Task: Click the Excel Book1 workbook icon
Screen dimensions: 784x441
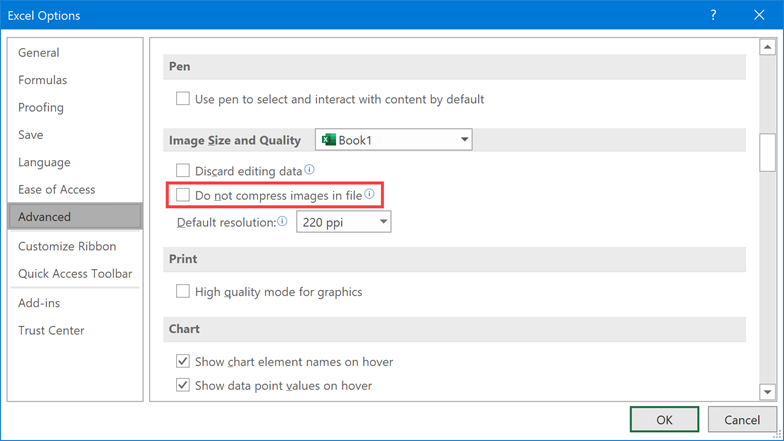Action: point(328,140)
